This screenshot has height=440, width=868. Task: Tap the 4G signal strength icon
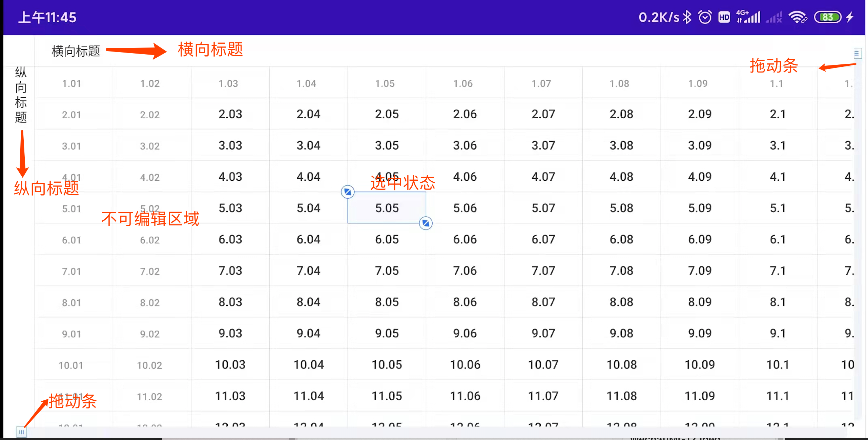pyautogui.click(x=748, y=17)
